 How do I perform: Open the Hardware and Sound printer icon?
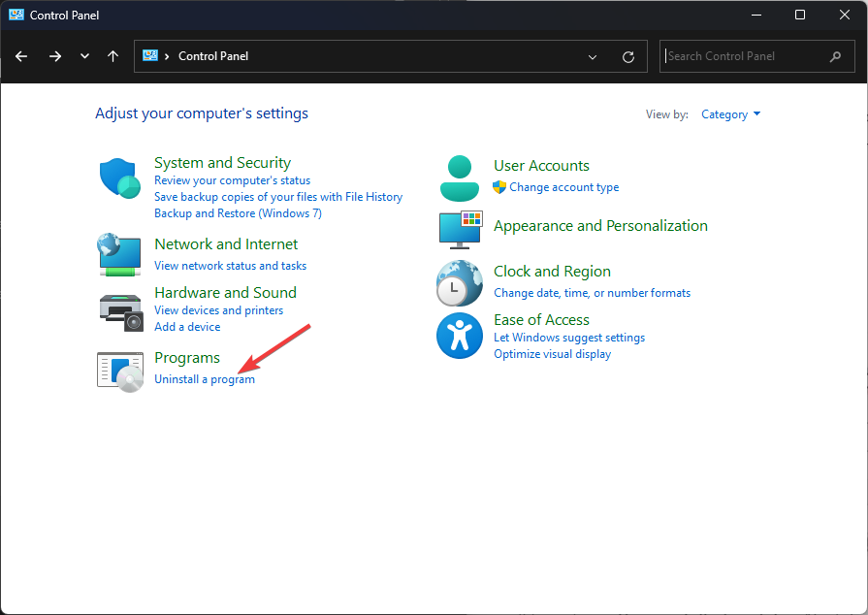121,312
